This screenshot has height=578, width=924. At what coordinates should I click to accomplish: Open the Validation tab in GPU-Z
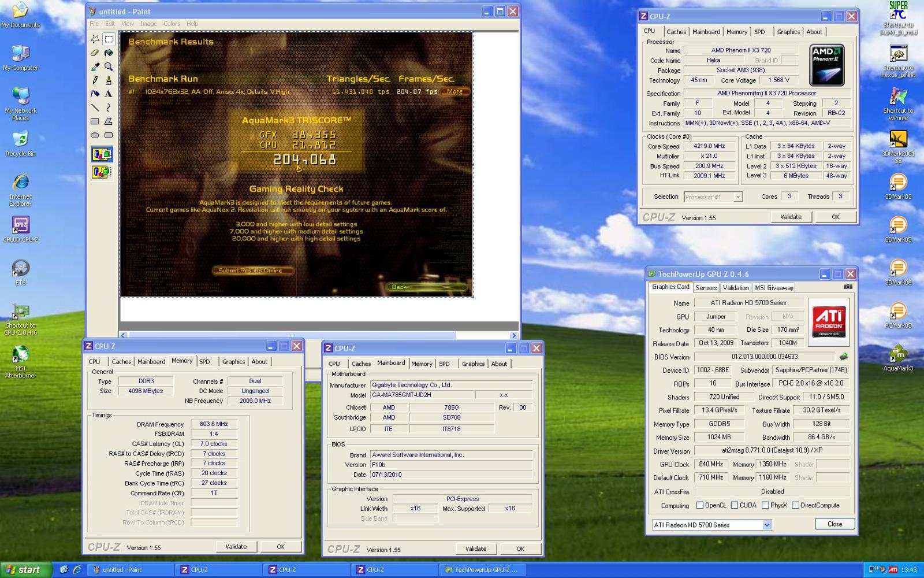point(736,288)
